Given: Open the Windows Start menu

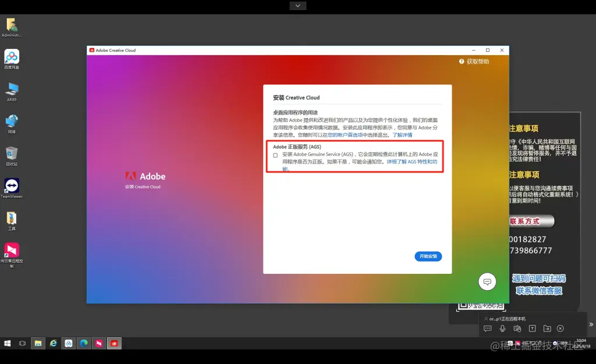Looking at the screenshot, I should (6, 343).
